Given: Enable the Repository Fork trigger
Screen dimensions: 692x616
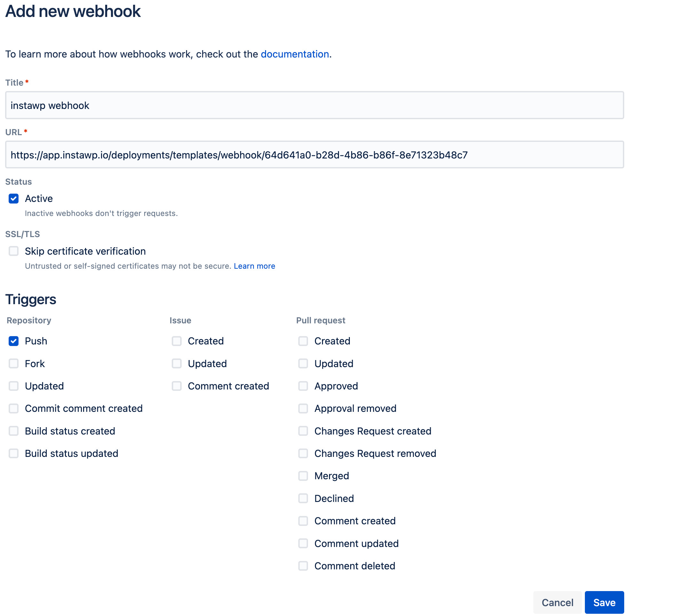Looking at the screenshot, I should [13, 364].
